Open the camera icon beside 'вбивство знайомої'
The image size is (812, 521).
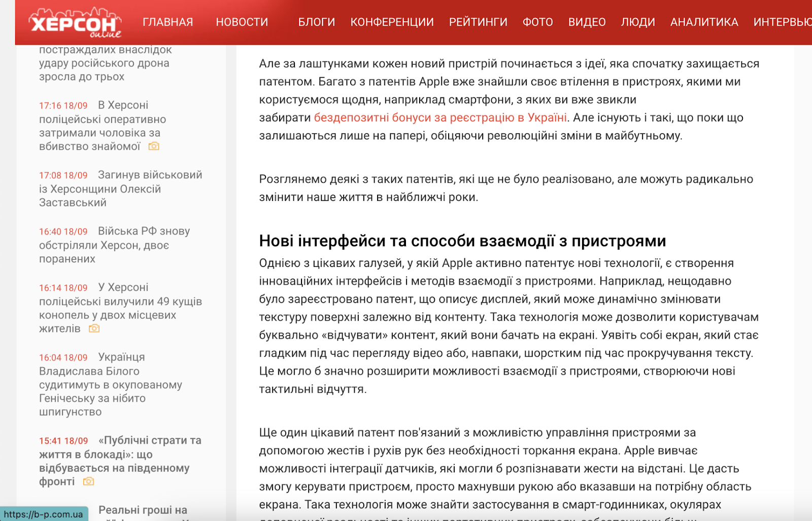(x=154, y=146)
